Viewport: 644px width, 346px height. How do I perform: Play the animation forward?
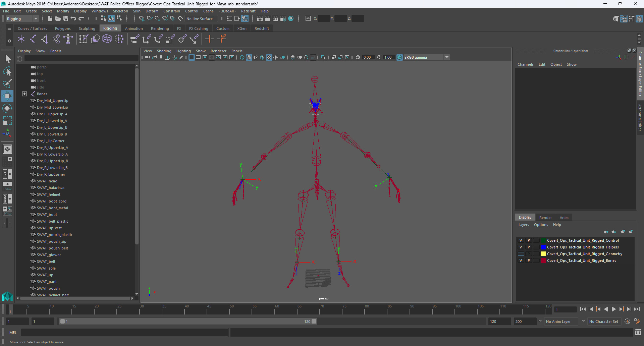[x=613, y=309]
